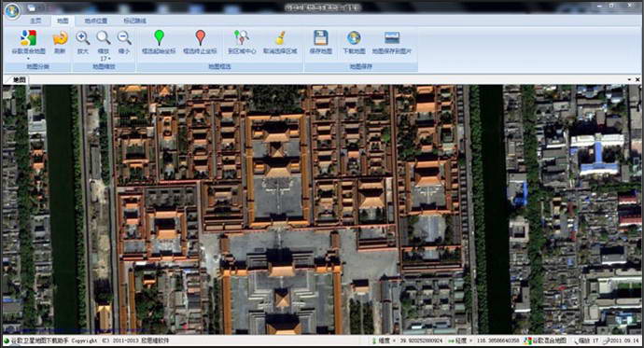This screenshot has width=644, height=348.
Task: Click the 地图分类 group label
Action: [37, 66]
